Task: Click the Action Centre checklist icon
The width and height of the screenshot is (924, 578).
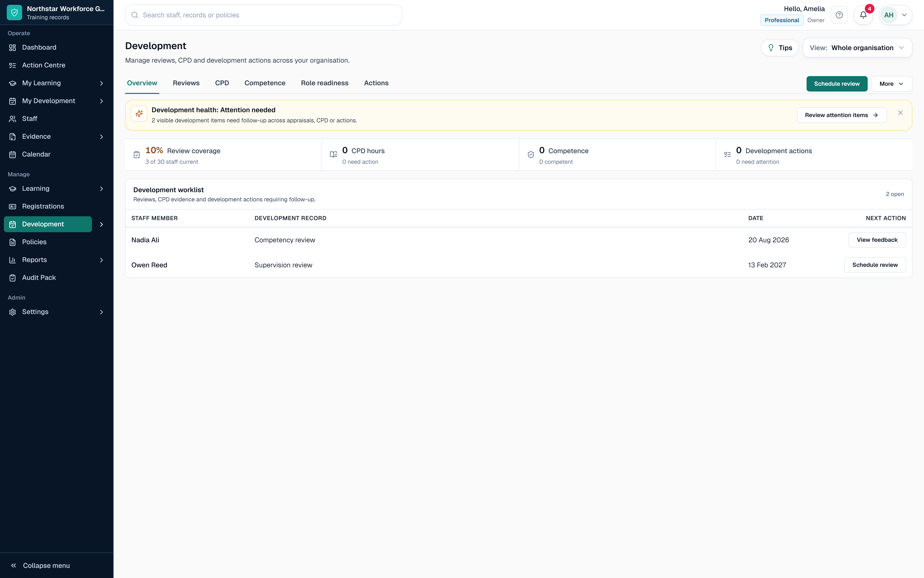Action: click(13, 65)
